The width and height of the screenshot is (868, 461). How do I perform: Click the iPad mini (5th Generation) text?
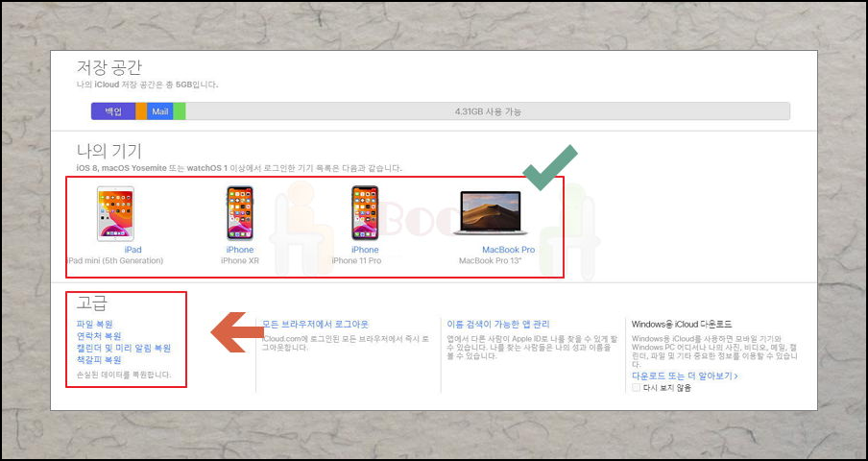(x=115, y=260)
